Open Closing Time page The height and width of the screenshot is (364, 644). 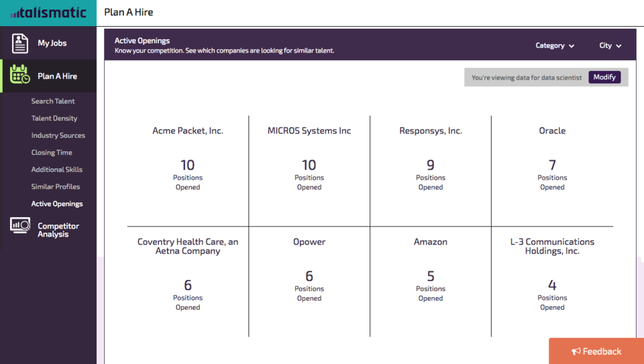point(52,152)
